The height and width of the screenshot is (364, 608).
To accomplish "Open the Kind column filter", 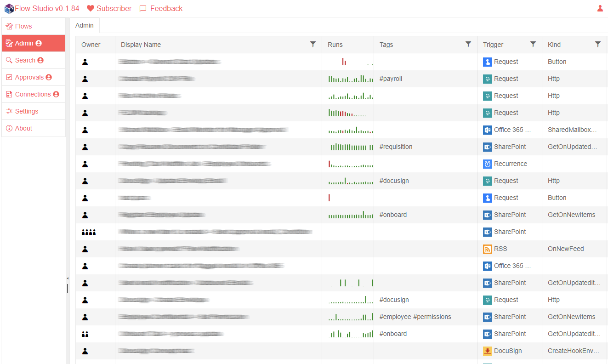I will 598,44.
